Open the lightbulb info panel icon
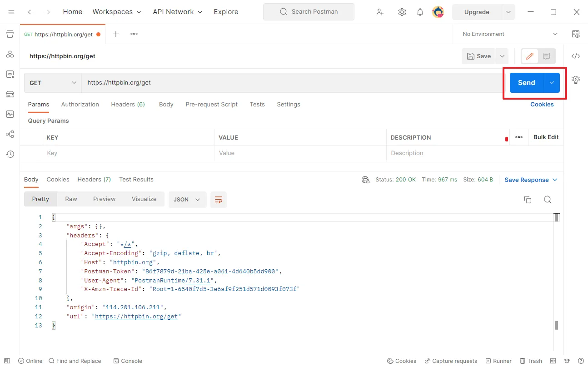The height and width of the screenshot is (367, 588). tap(576, 80)
